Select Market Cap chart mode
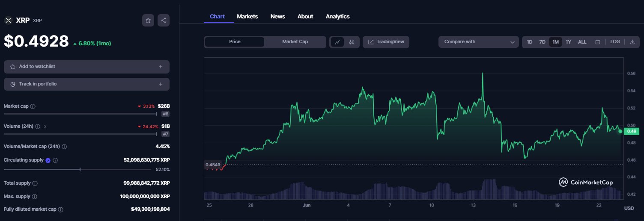Viewport: 644px width, 221px height. 295,42
